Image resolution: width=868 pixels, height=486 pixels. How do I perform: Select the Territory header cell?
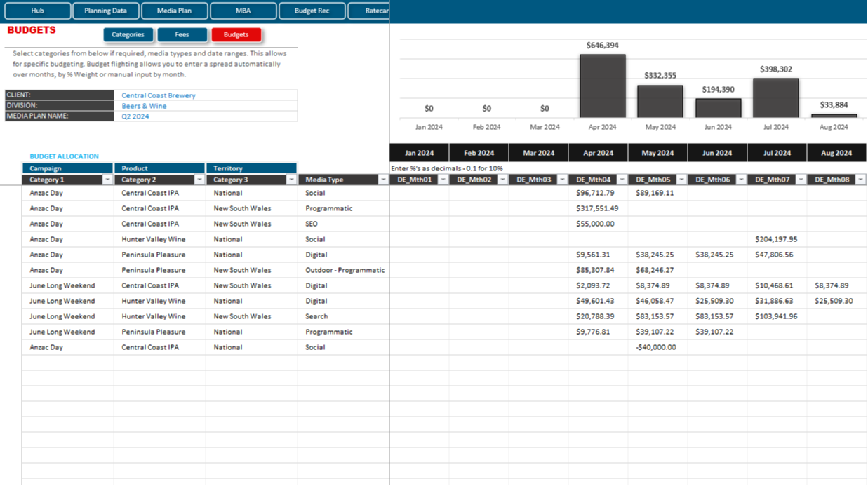pos(251,168)
